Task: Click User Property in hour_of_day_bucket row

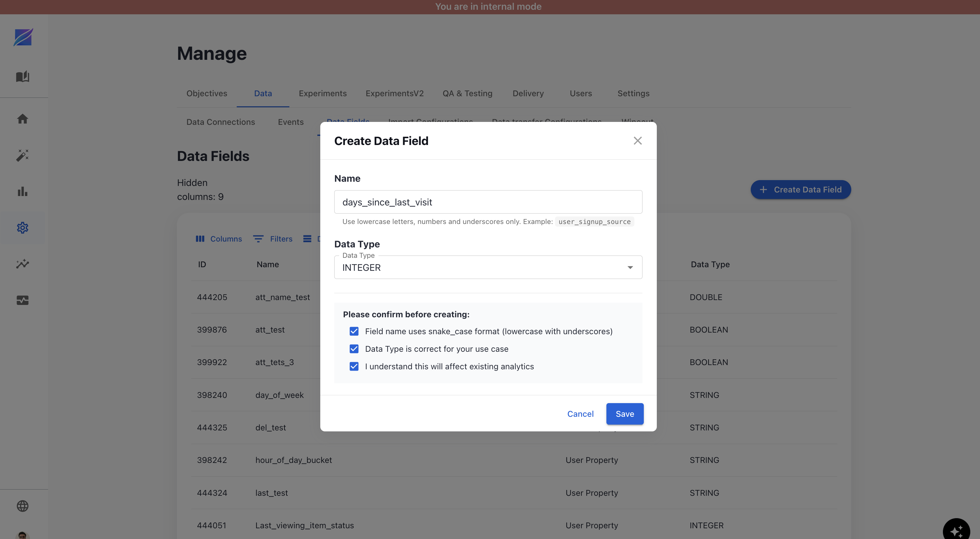Action: pos(591,460)
